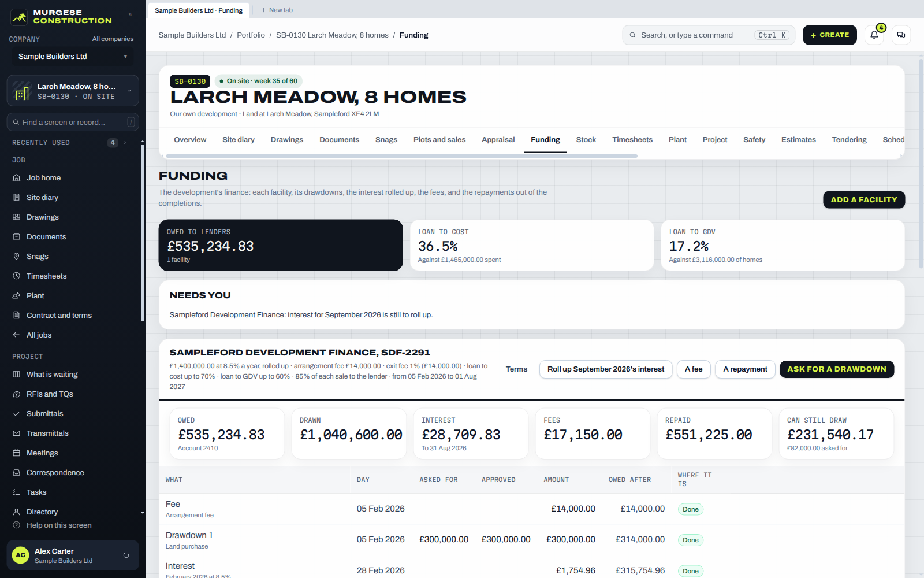Image resolution: width=924 pixels, height=578 pixels.
Task: Open the Plots and sales tab
Action: (x=439, y=140)
